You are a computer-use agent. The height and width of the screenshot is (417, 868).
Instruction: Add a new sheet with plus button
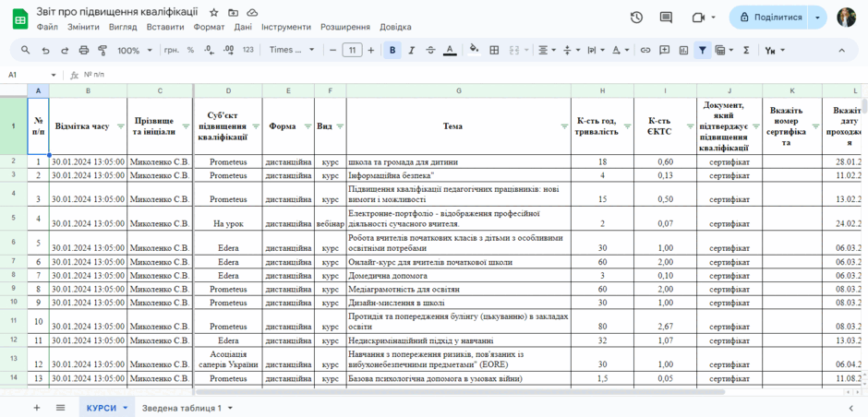pos(37,408)
